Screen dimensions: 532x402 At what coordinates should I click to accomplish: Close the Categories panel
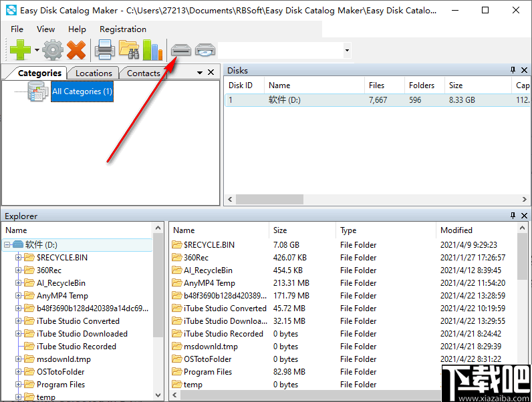tap(211, 72)
